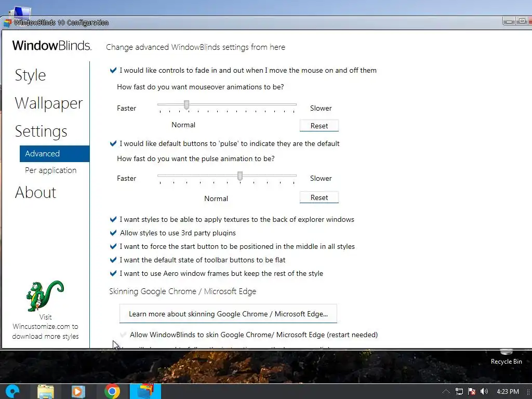Open Action Center flag tray icon
The image size is (532, 399).
coord(472,392)
